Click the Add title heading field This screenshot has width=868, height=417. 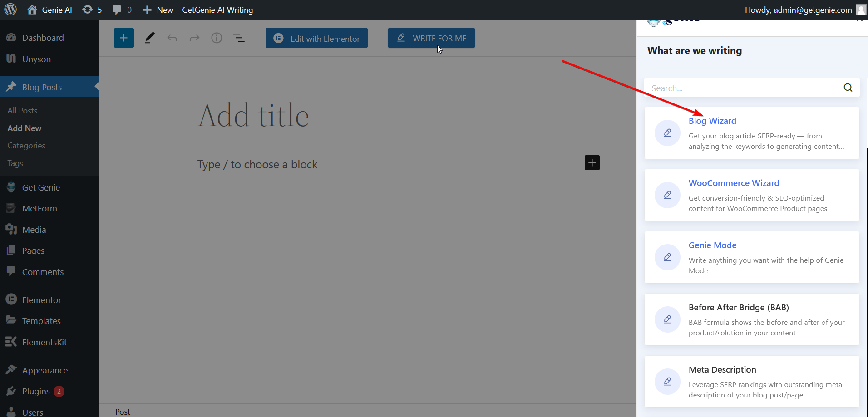click(253, 115)
